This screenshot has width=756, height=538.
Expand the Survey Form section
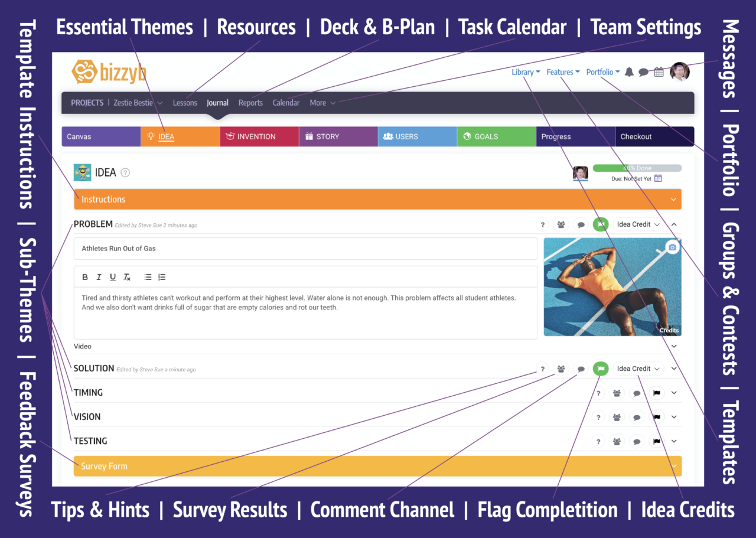click(x=377, y=466)
